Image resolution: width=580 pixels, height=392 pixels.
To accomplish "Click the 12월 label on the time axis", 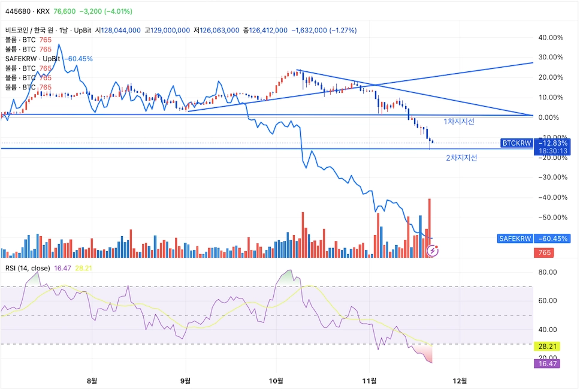I will click(460, 381).
